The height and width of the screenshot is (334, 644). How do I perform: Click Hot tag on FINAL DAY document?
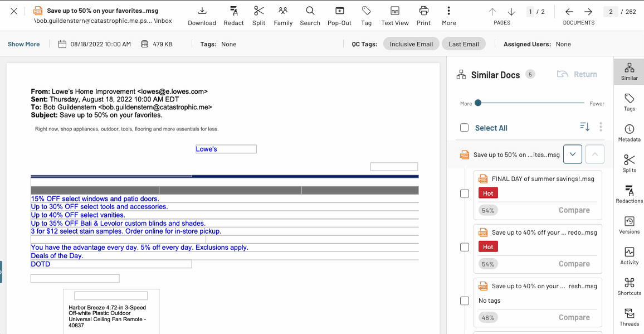tap(488, 193)
